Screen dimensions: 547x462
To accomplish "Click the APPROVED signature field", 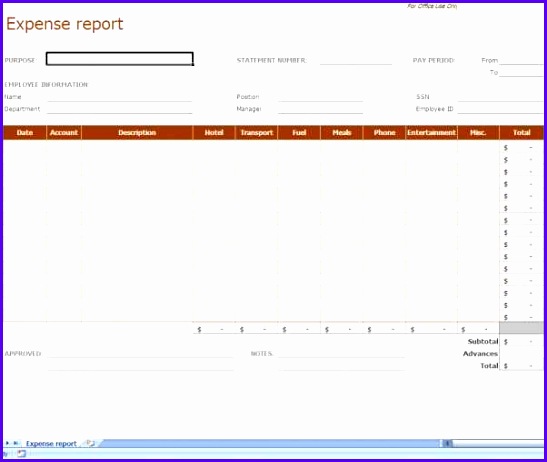I will tap(140, 353).
